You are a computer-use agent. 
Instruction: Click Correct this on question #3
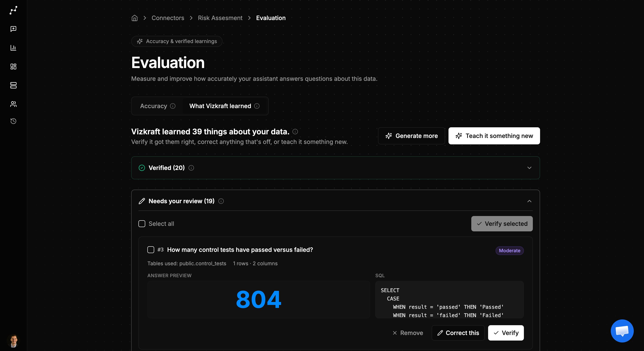458,333
